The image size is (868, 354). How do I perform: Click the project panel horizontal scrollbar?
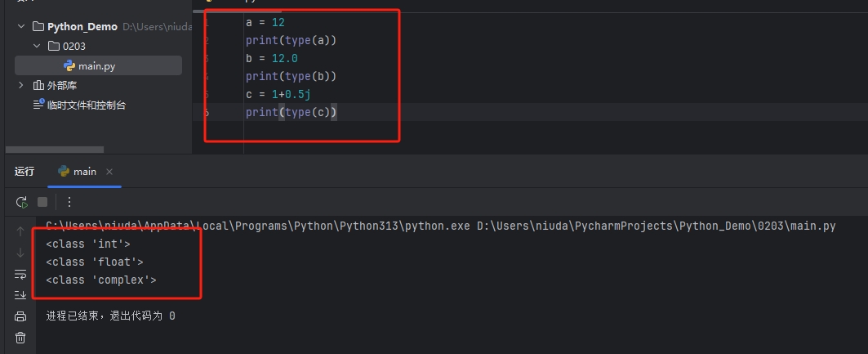click(x=55, y=150)
